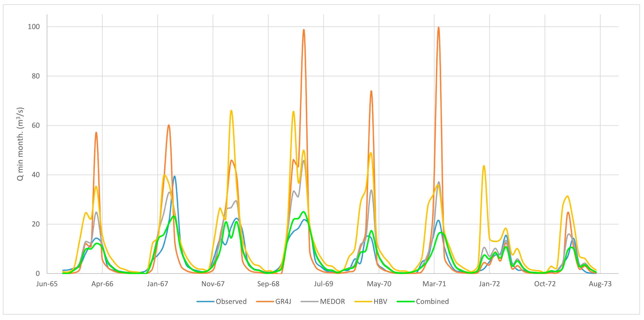The height and width of the screenshot is (320, 644).
Task: Click the gray MEDOR line swatch
Action: click(x=309, y=302)
